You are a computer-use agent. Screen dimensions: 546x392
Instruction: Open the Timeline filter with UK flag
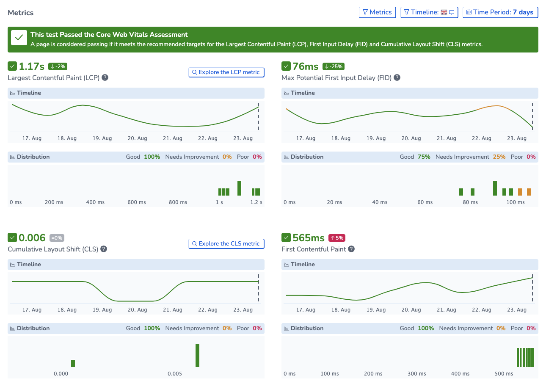[429, 12]
